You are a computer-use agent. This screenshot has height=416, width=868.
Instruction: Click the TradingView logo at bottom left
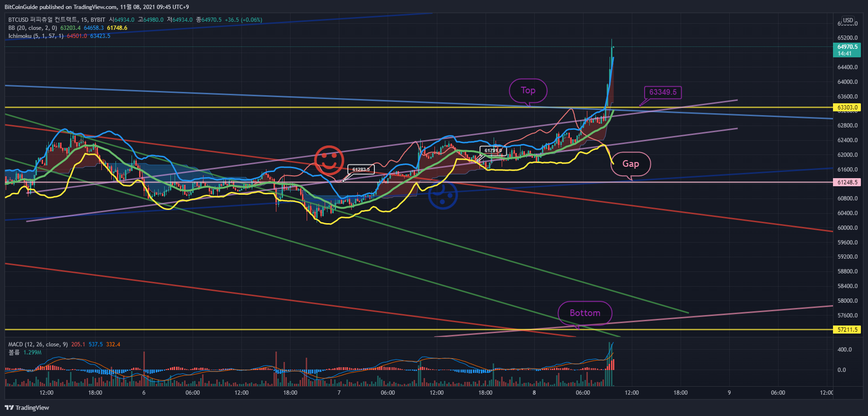point(27,407)
